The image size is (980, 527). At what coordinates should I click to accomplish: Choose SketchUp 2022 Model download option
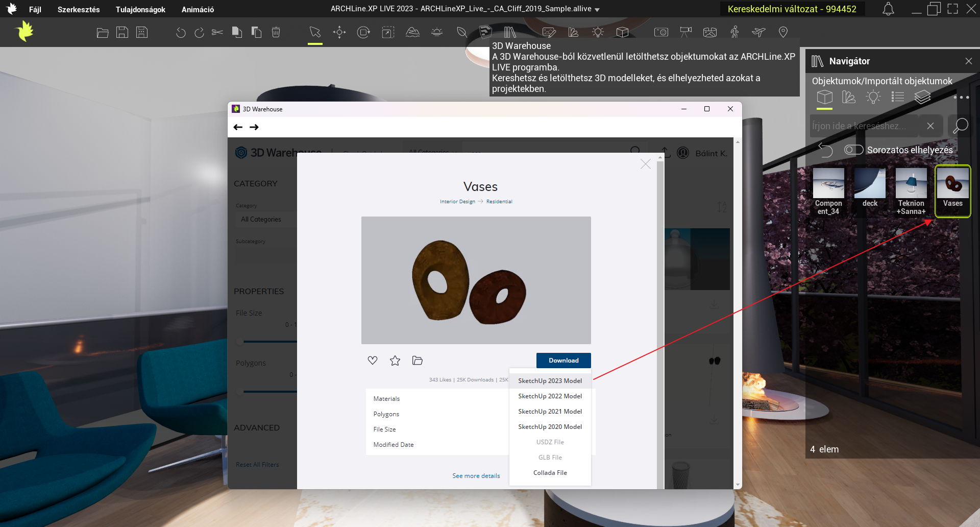(x=550, y=396)
